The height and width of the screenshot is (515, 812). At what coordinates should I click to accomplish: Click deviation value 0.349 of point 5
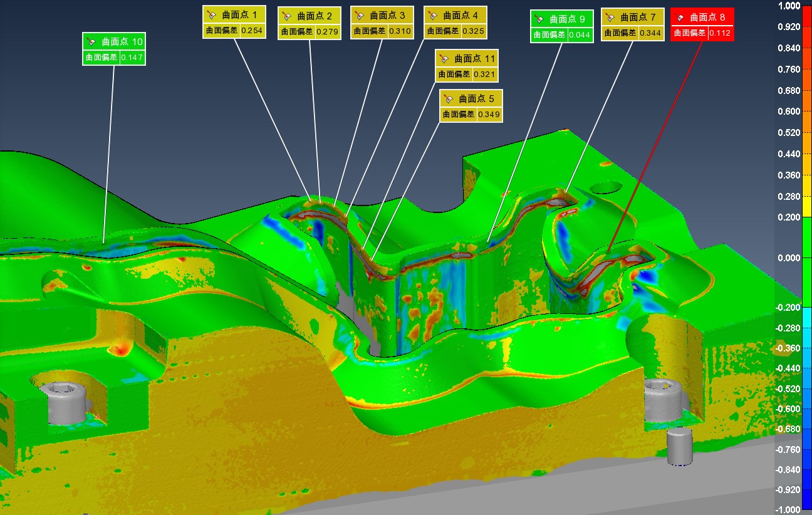(x=489, y=114)
